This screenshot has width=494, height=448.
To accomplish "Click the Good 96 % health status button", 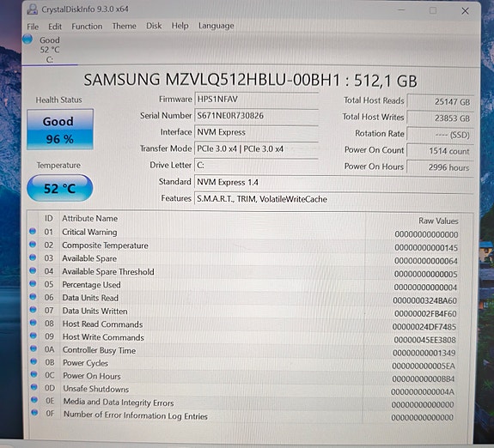I will tap(60, 130).
